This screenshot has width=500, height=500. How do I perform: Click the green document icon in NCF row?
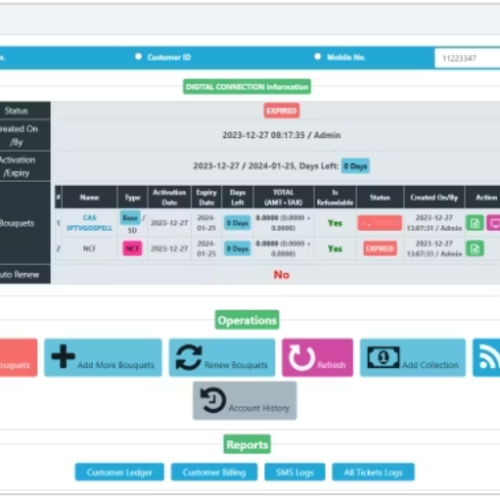pyautogui.click(x=475, y=249)
